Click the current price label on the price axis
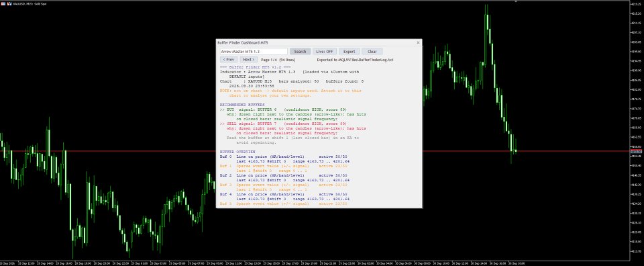644x266 pixels. (x=637, y=151)
